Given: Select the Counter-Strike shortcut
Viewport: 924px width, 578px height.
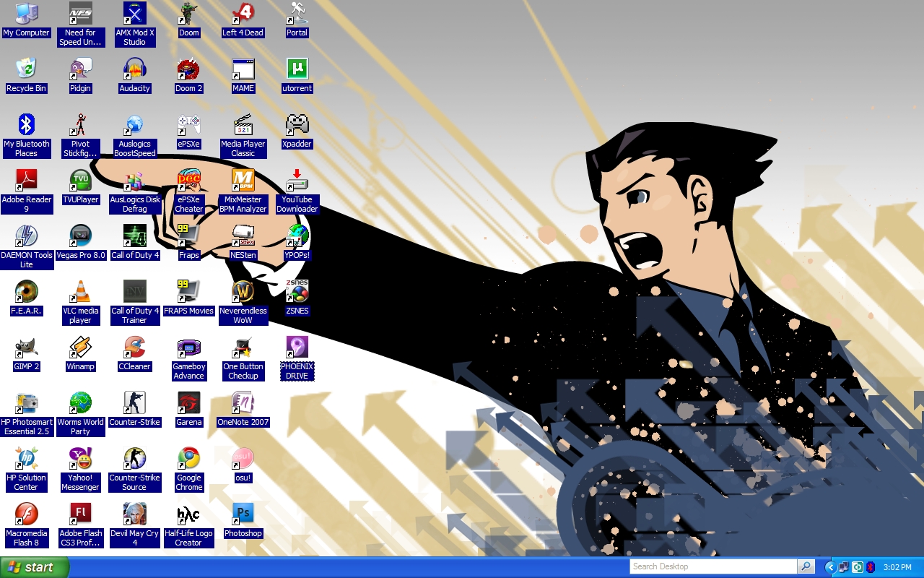Looking at the screenshot, I should tap(135, 402).
